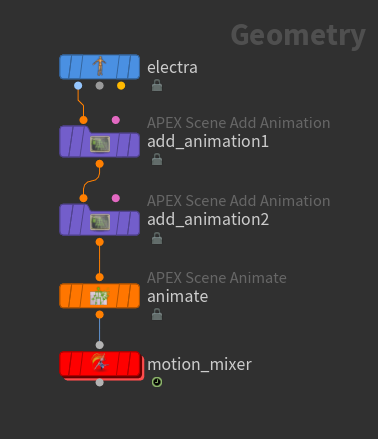Click lock icon under add_animation2 label
Viewport: 378px width, 439px height.
pyautogui.click(x=157, y=238)
